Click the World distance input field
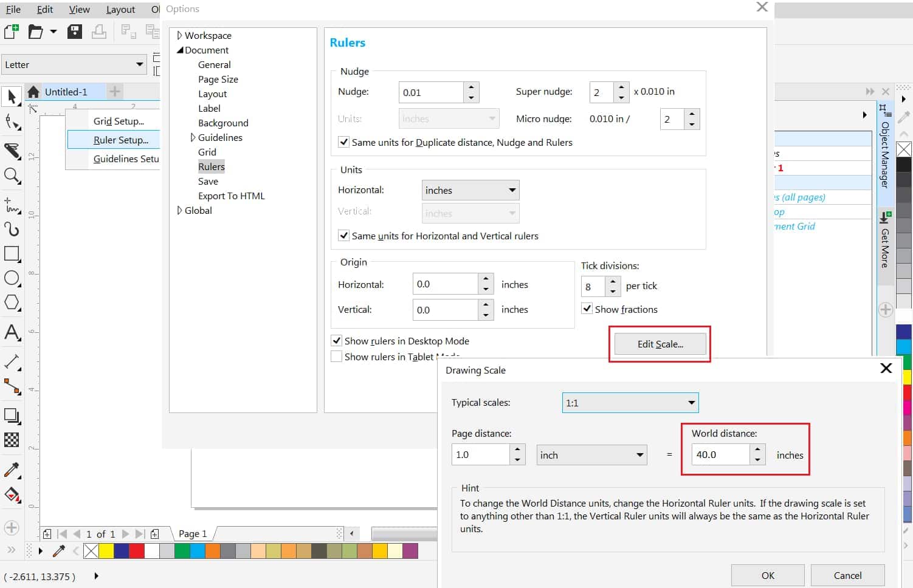The image size is (913, 588). pyautogui.click(x=721, y=454)
